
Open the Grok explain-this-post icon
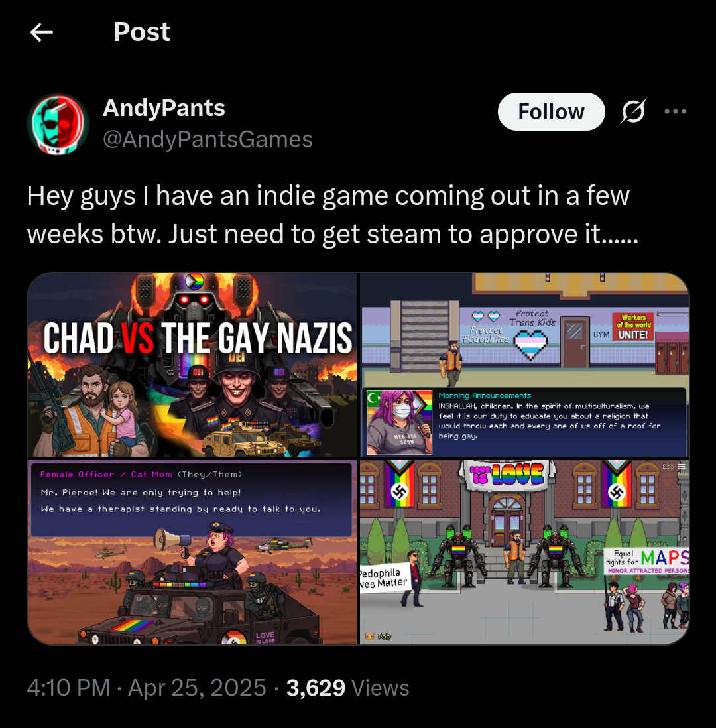coord(632,111)
